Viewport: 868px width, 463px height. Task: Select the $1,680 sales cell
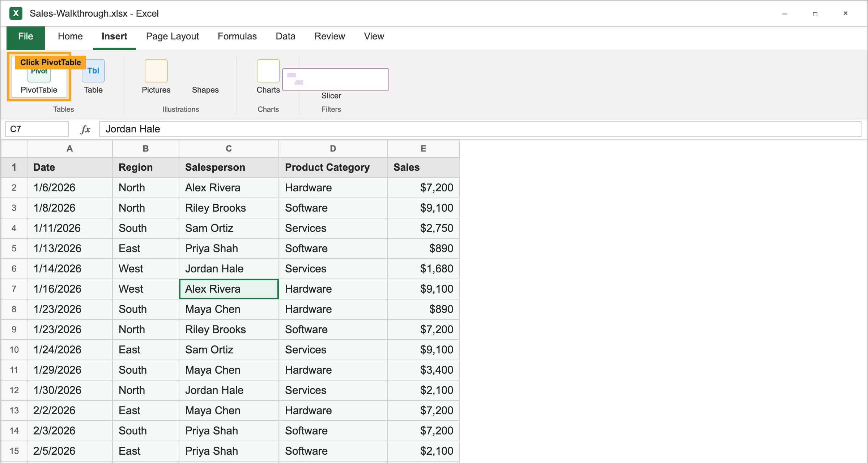point(424,269)
